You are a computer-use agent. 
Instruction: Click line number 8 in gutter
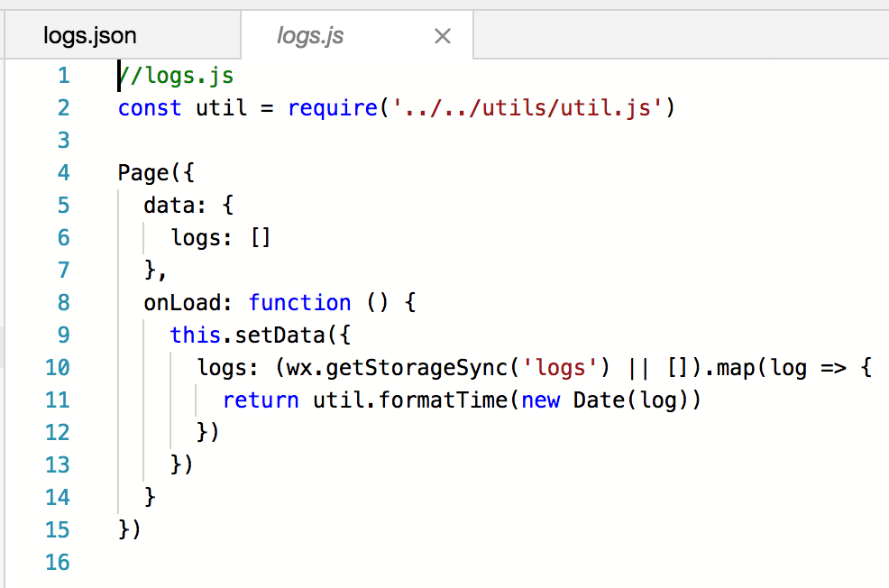click(x=63, y=302)
